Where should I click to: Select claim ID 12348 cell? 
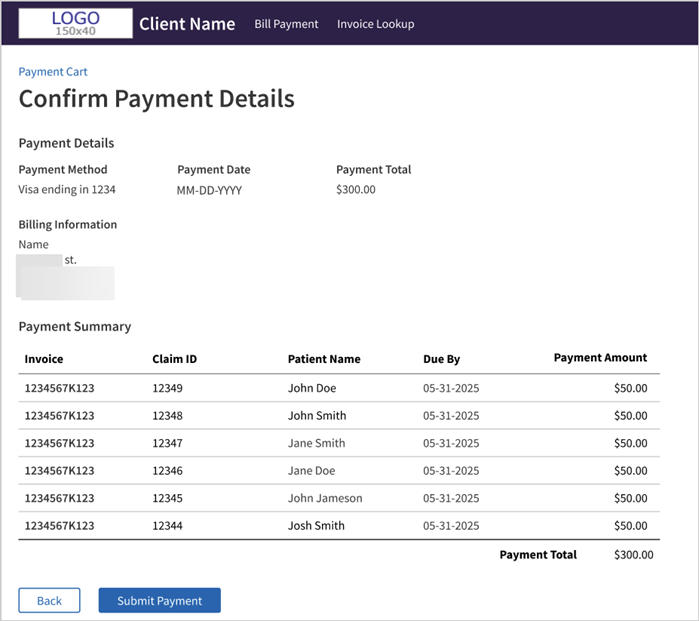(168, 415)
